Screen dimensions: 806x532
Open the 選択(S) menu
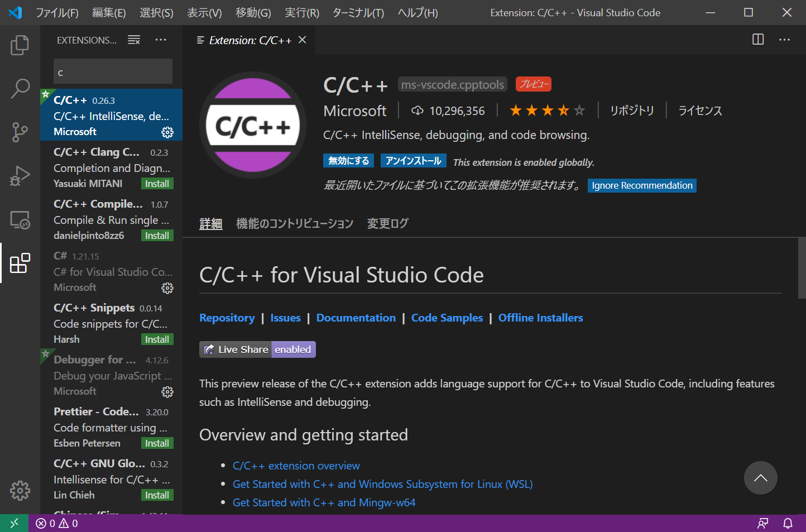coord(156,12)
